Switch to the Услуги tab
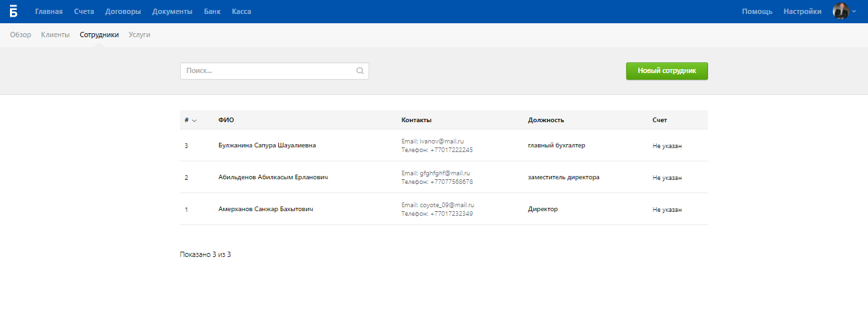The image size is (868, 334). coord(139,35)
